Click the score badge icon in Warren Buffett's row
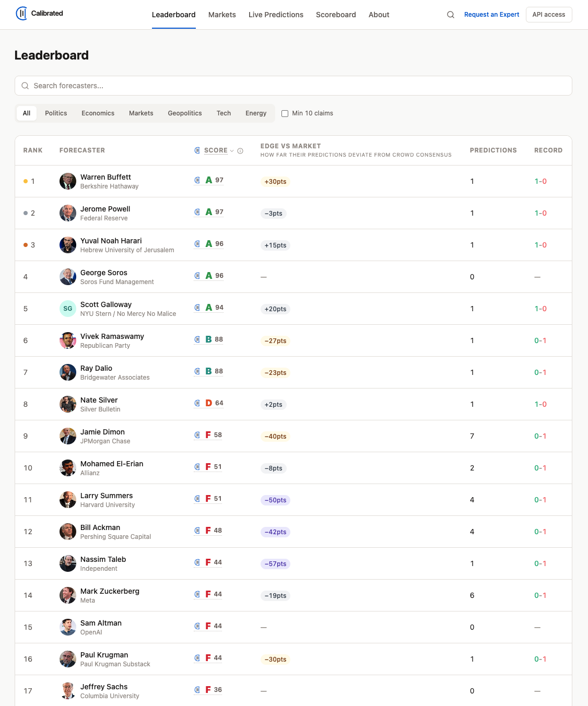 point(197,180)
